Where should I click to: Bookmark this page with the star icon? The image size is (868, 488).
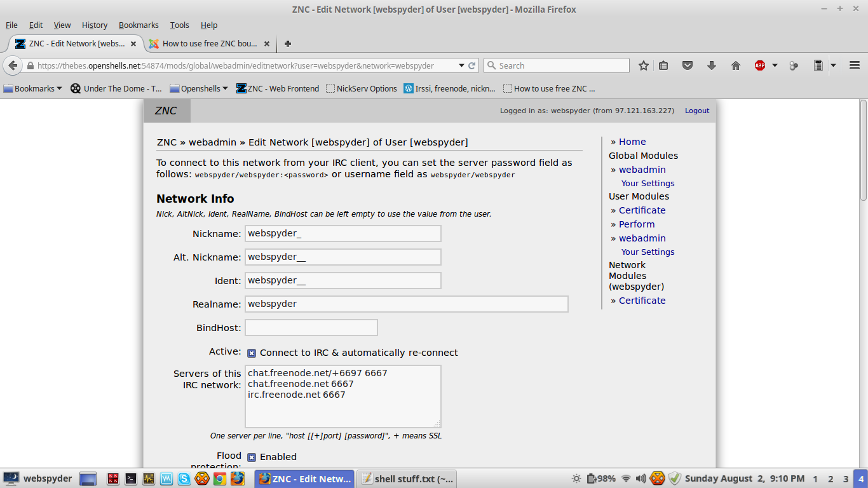(644, 65)
